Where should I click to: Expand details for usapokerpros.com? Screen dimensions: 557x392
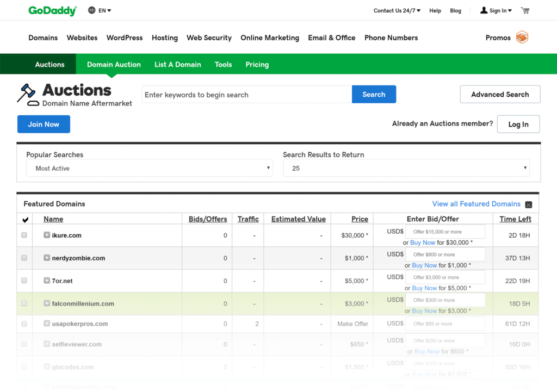click(x=47, y=323)
